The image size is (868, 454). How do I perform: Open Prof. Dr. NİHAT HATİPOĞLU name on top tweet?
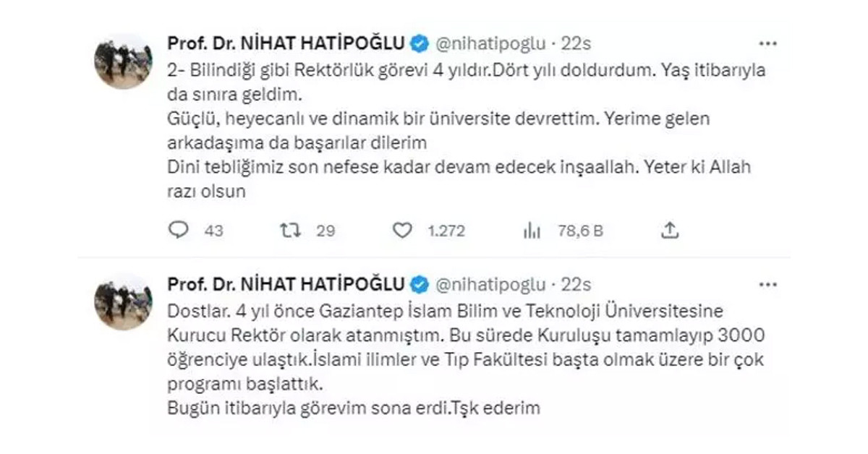click(286, 43)
